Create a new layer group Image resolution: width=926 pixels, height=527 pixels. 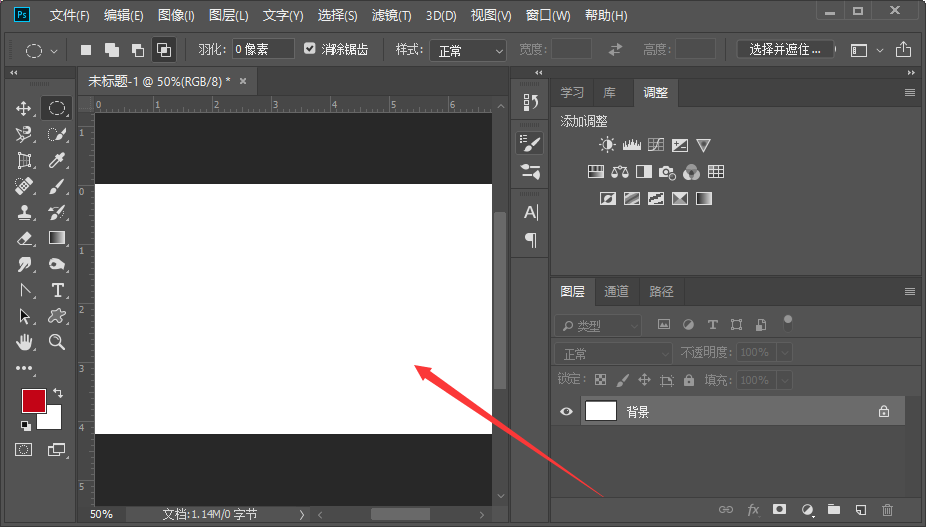coord(833,509)
